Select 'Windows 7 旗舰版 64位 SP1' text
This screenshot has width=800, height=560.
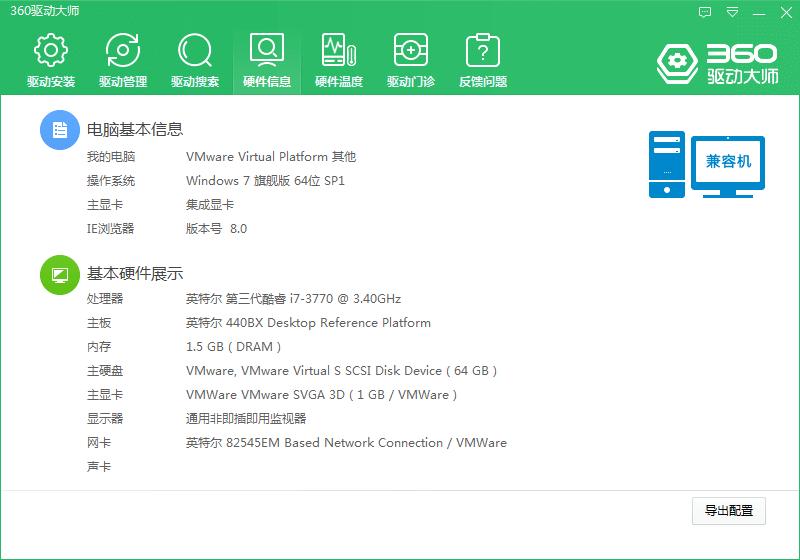coord(265,181)
